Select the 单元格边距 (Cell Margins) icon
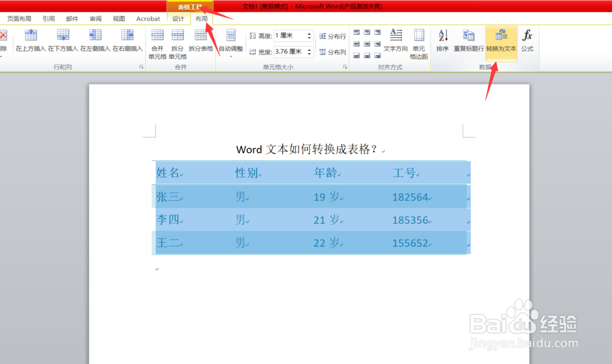 419,43
